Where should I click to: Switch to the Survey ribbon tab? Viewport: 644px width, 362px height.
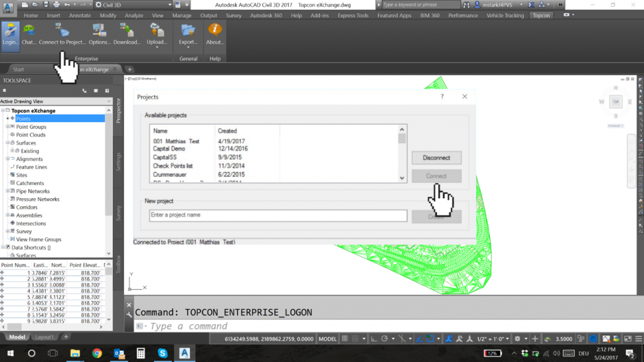coord(233,15)
